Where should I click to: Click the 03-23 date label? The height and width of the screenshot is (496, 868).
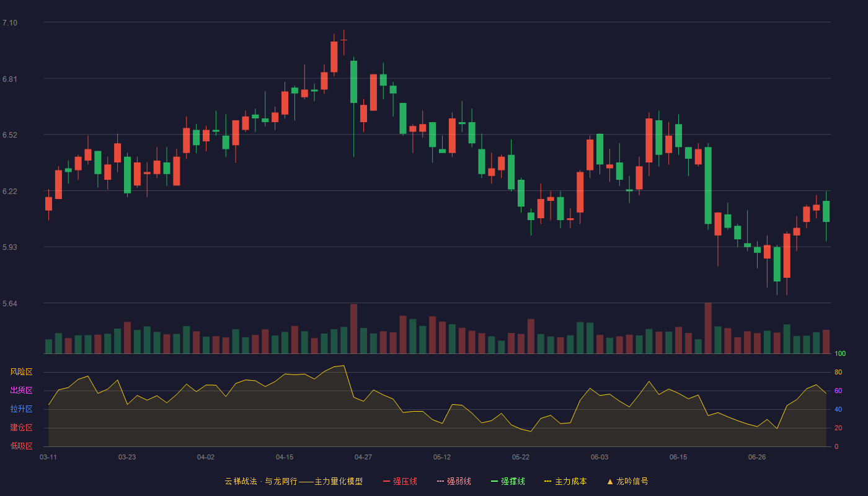point(127,457)
